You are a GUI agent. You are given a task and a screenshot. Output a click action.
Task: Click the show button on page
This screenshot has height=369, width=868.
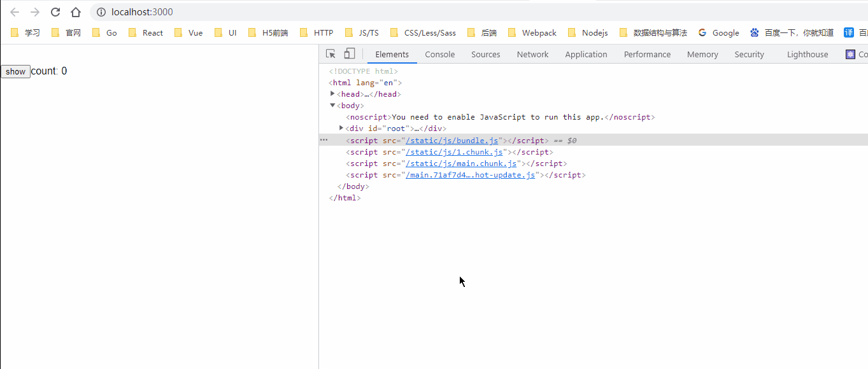point(15,72)
